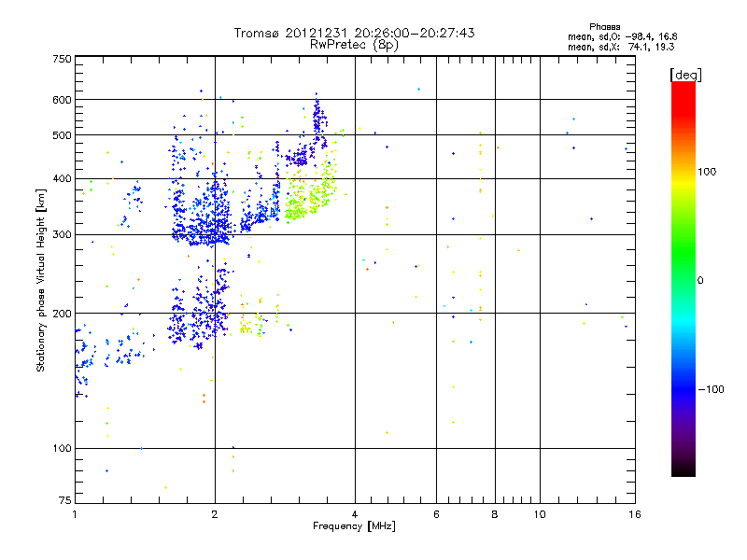
Task: Click the x-axis tick label '16'
Action: click(x=635, y=514)
